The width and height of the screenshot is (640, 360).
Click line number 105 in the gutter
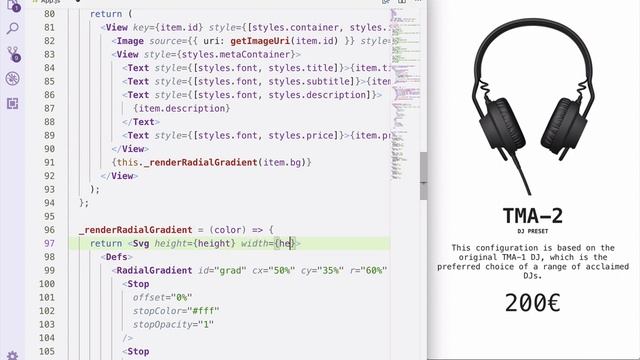(47, 351)
